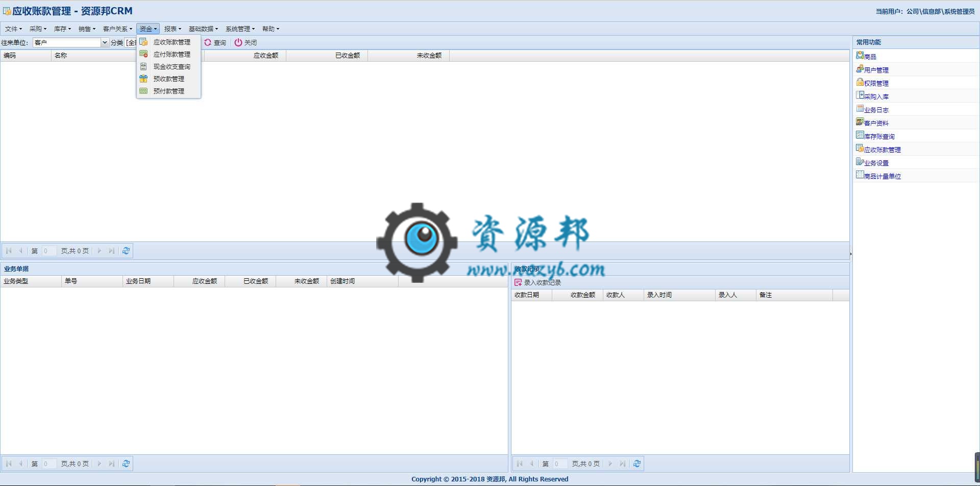The width and height of the screenshot is (980, 486).
Task: Go to first page in 业务单据 pager
Action: 9,464
